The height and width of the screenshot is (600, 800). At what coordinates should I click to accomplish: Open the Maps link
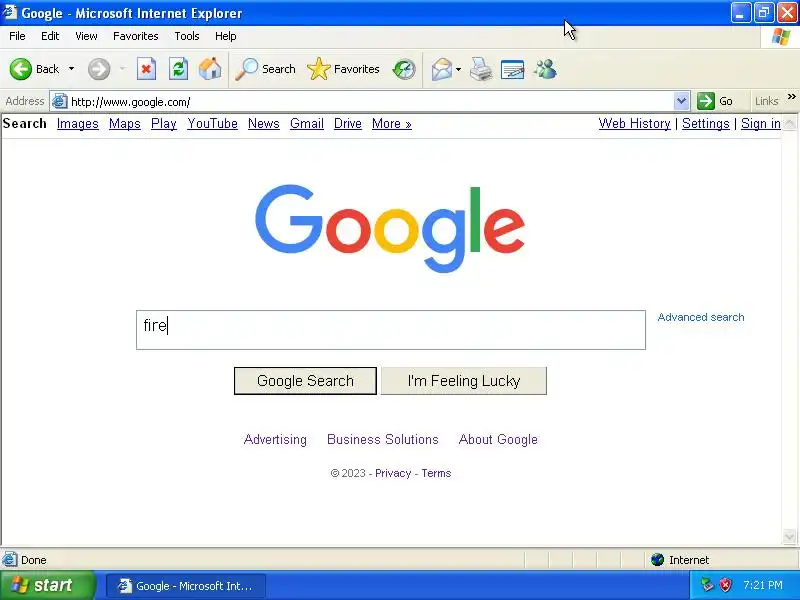pos(124,124)
